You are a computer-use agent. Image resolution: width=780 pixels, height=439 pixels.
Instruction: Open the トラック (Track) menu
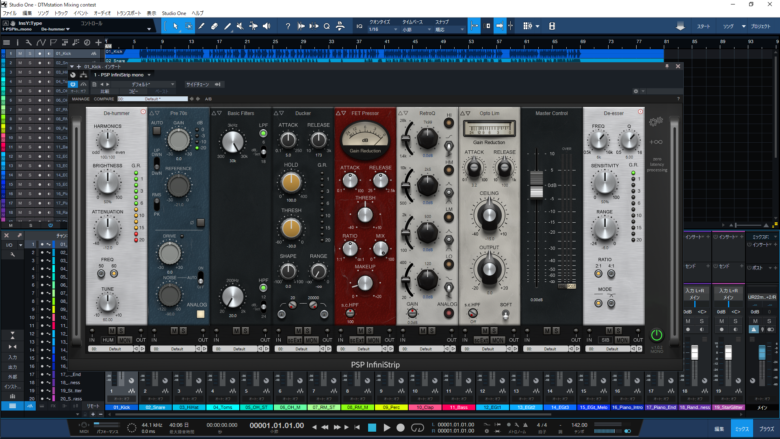[61, 13]
